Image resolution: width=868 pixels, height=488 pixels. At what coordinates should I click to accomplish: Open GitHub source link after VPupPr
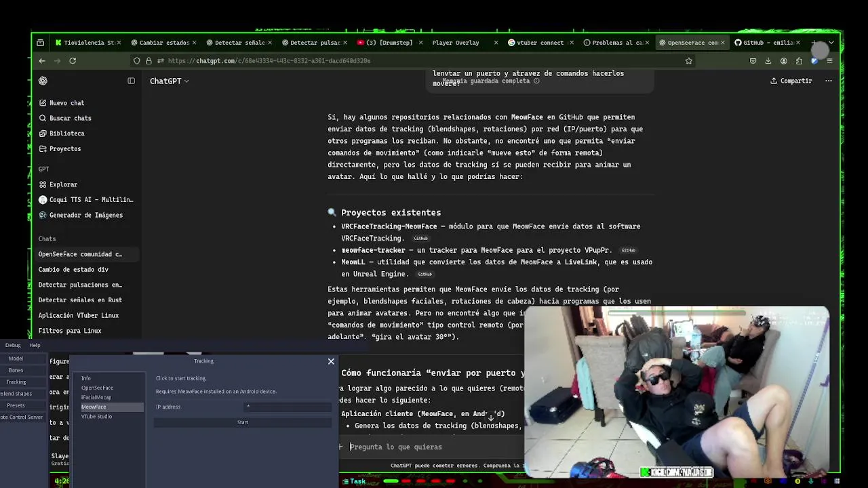(628, 250)
